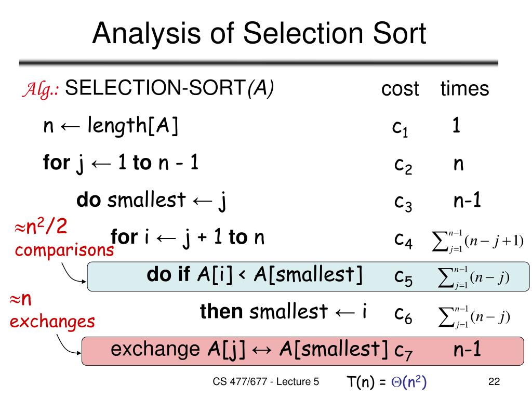Click the red ≈n²/2 comparisons annotation

click(64, 237)
